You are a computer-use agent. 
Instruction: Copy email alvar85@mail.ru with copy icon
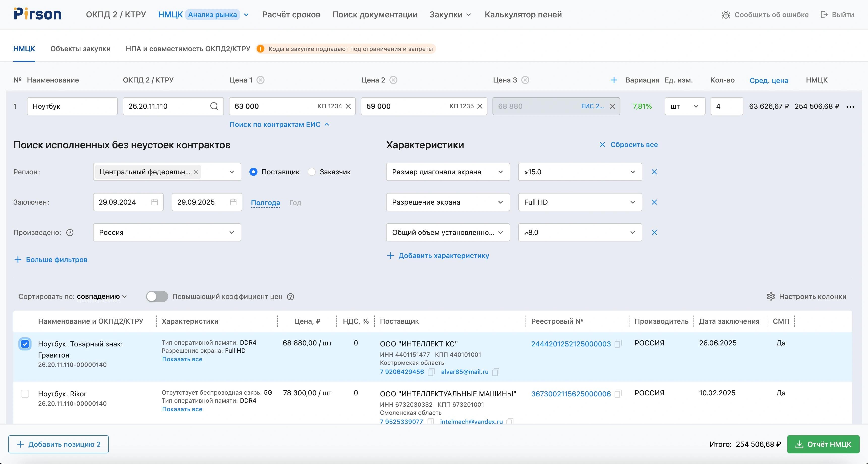pyautogui.click(x=495, y=372)
